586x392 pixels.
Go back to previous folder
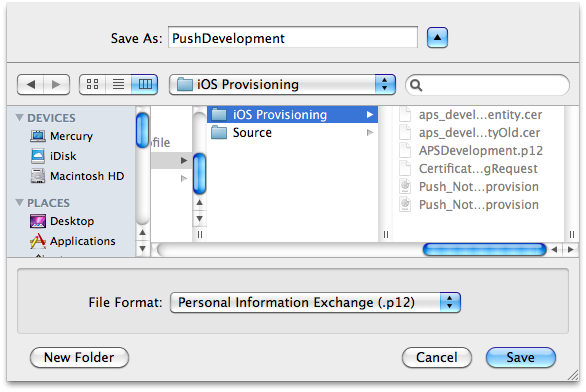31,84
